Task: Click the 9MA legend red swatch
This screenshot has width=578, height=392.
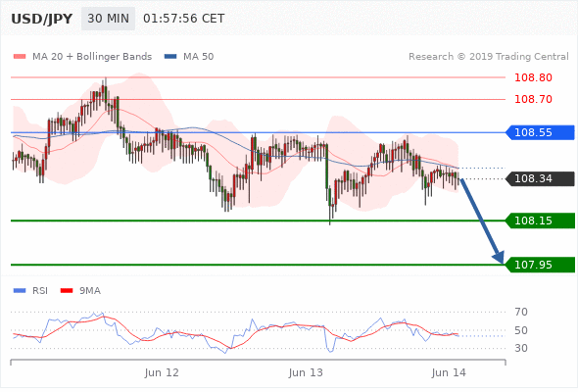Action: [x=67, y=291]
